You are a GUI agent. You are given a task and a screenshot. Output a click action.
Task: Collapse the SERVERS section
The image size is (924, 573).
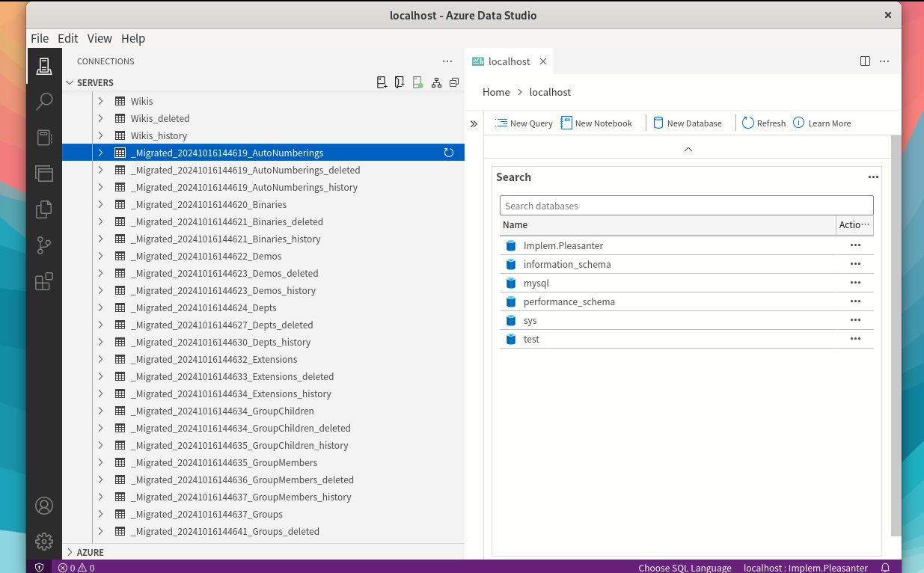point(70,83)
